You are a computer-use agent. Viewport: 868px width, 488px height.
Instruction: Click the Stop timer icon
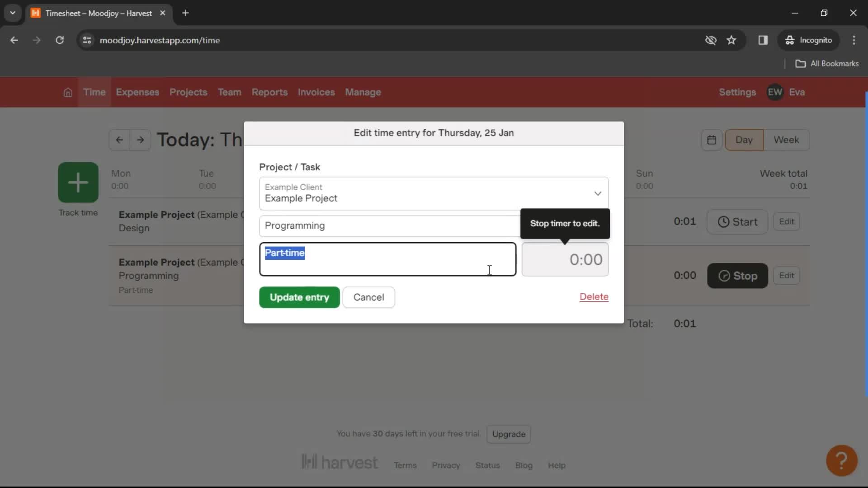[x=724, y=275]
